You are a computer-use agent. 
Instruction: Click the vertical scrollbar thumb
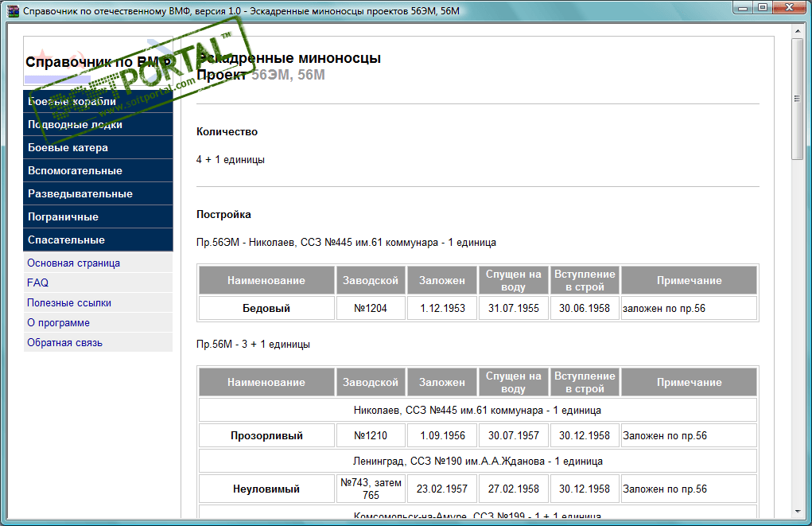tap(797, 99)
